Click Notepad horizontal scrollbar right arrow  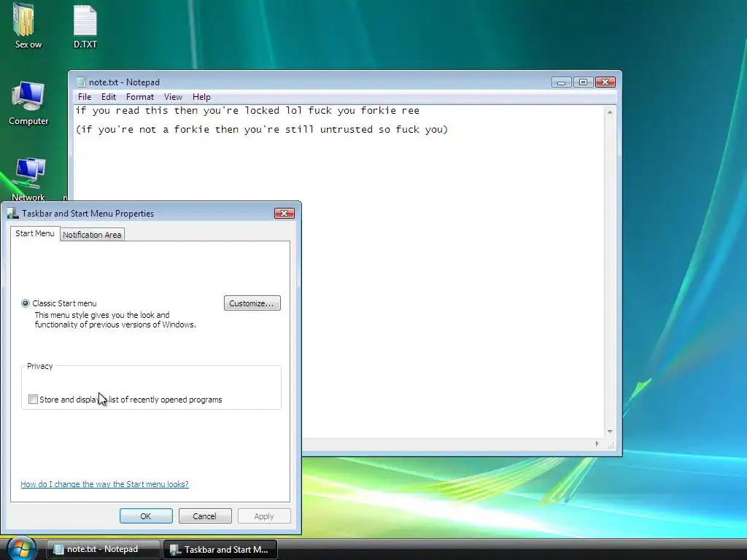click(597, 444)
